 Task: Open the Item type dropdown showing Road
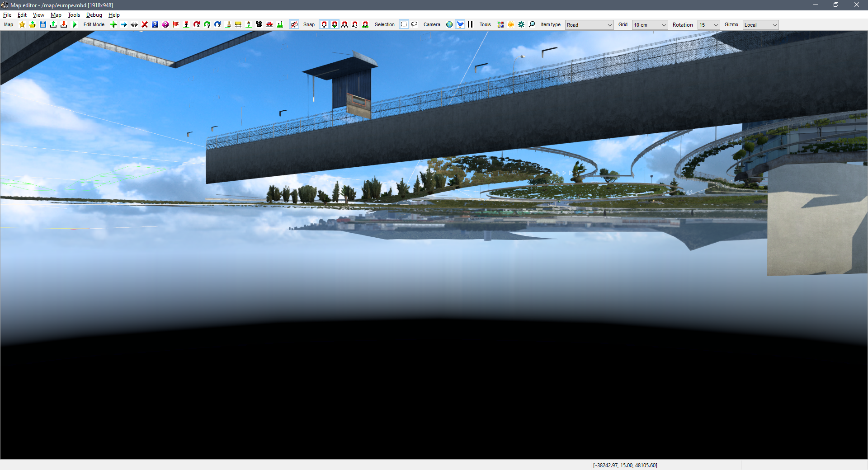pos(589,25)
